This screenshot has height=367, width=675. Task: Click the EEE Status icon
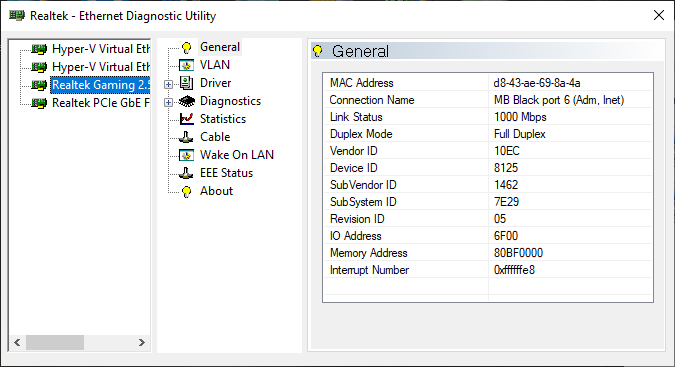(186, 173)
